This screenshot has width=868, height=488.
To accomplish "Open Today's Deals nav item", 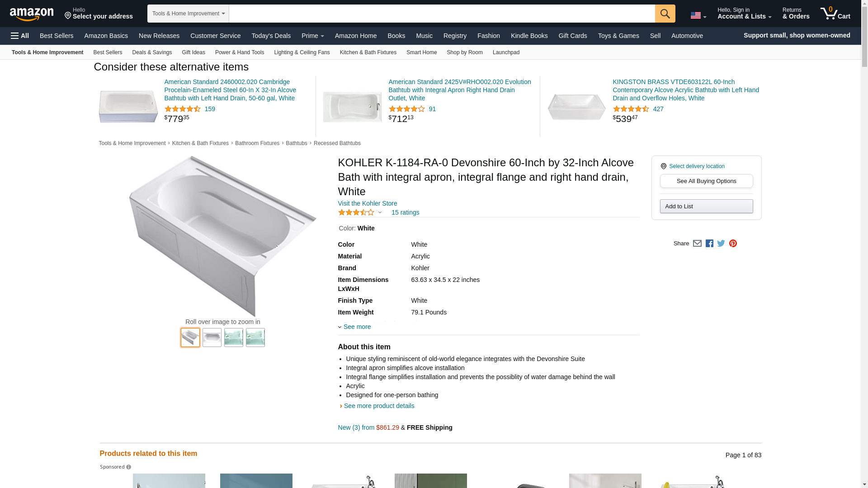I will pyautogui.click(x=271, y=36).
